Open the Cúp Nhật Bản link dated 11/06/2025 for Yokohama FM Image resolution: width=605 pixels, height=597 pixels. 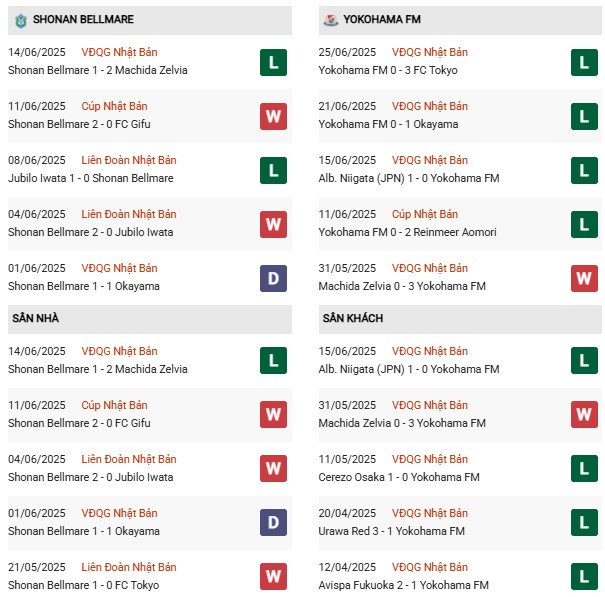tap(425, 214)
